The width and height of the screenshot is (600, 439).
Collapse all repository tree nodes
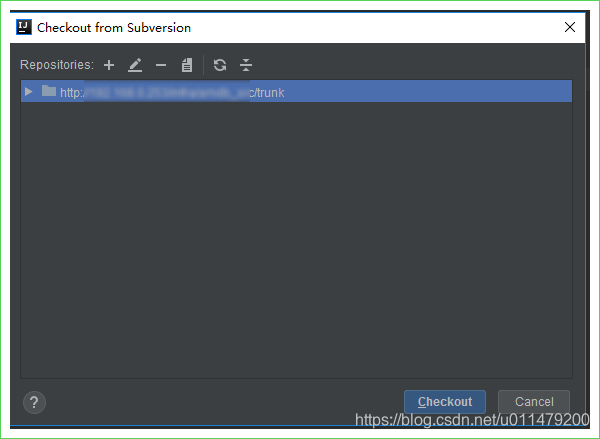(246, 65)
